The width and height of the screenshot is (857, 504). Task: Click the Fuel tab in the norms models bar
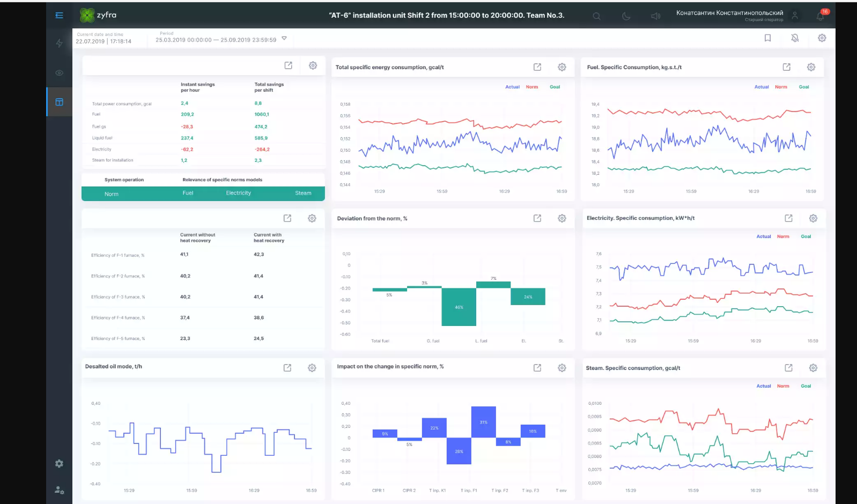point(188,194)
